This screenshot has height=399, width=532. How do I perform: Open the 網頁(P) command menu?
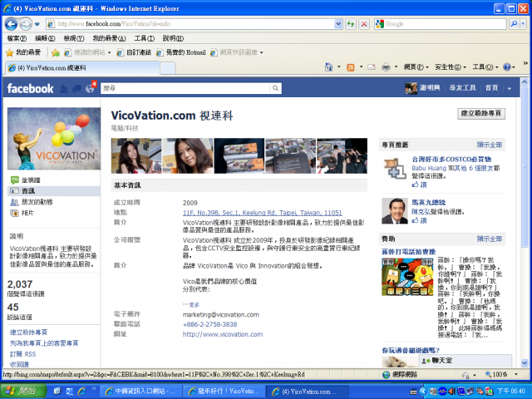coord(416,67)
